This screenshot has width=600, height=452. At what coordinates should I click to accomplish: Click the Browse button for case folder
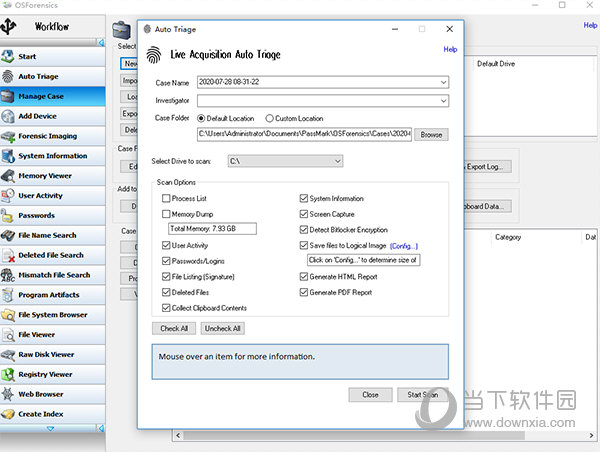click(x=431, y=135)
